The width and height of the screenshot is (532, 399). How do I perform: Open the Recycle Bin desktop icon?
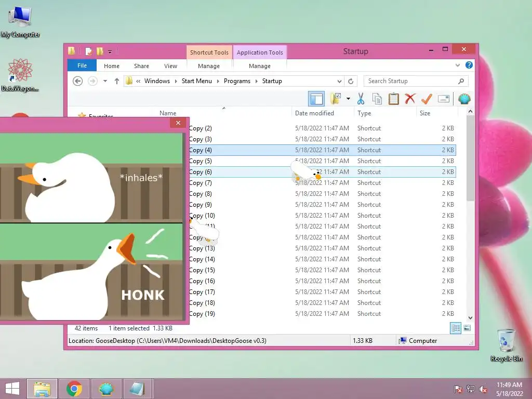[506, 345]
